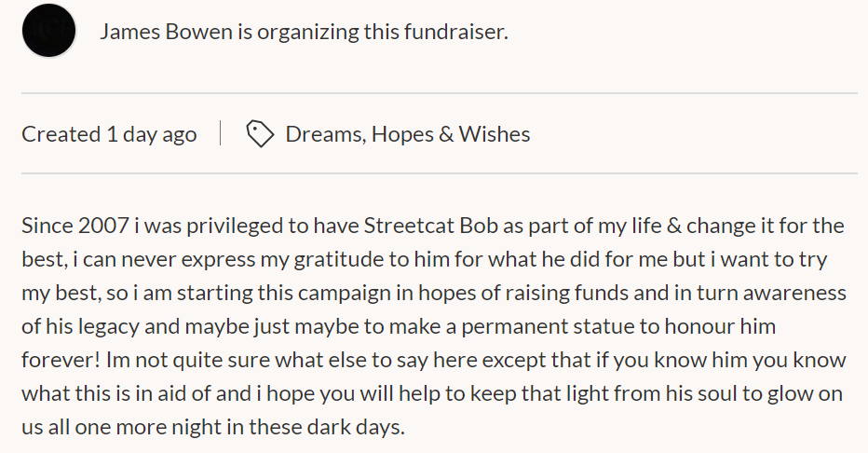Click the vertical divider after the creation date

point(221,133)
